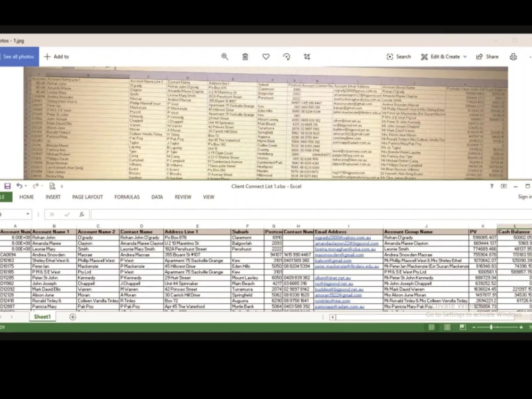
Task: Delete the photo using the trash icon
Action: (x=245, y=56)
